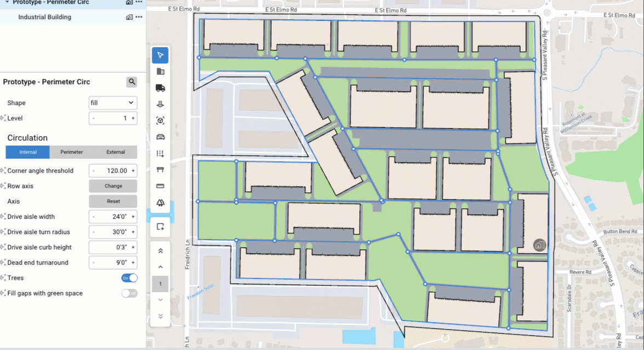Click the Drive aisle curb height 0'3" field

click(x=113, y=247)
